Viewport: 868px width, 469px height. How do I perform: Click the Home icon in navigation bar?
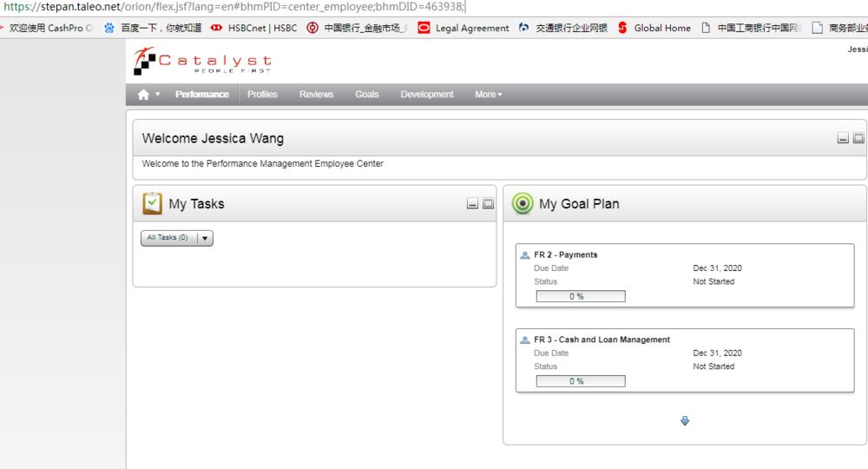143,95
